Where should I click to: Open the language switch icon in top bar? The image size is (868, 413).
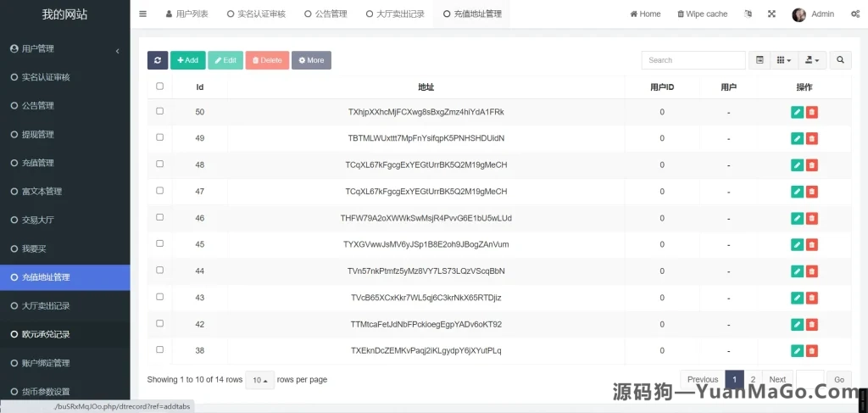pos(748,14)
